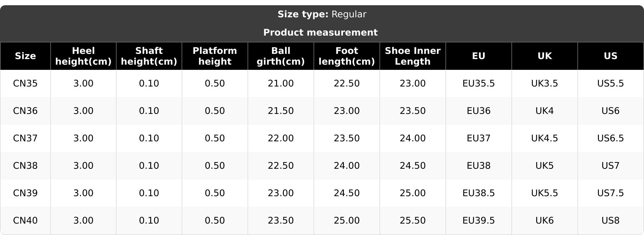Select the CN35 size cell
The width and height of the screenshot is (644, 235).
tap(25, 84)
